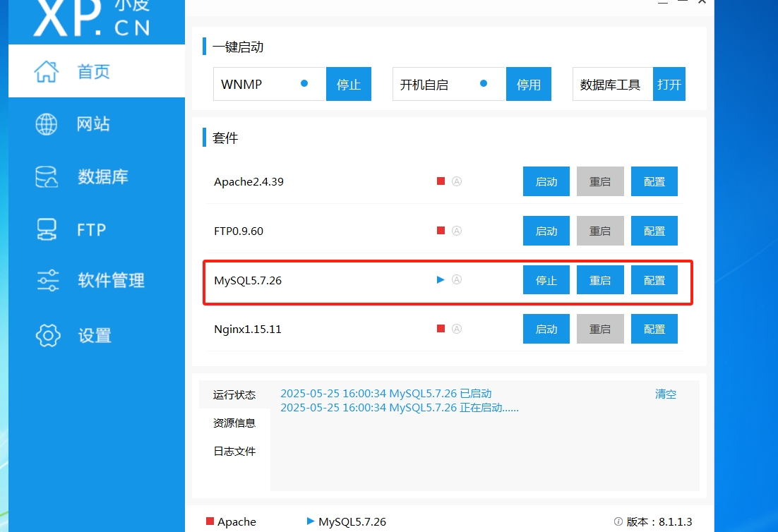Click the XP.CN logo
This screenshot has height=532, width=778.
pyautogui.click(x=92, y=18)
